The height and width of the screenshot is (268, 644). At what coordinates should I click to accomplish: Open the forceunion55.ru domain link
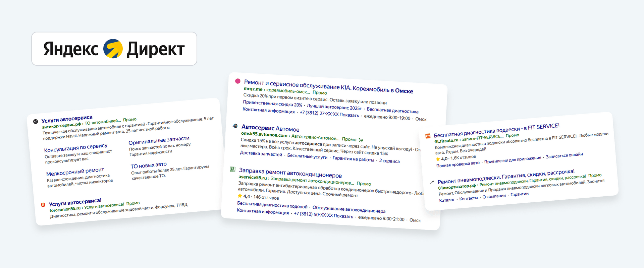tap(65, 209)
